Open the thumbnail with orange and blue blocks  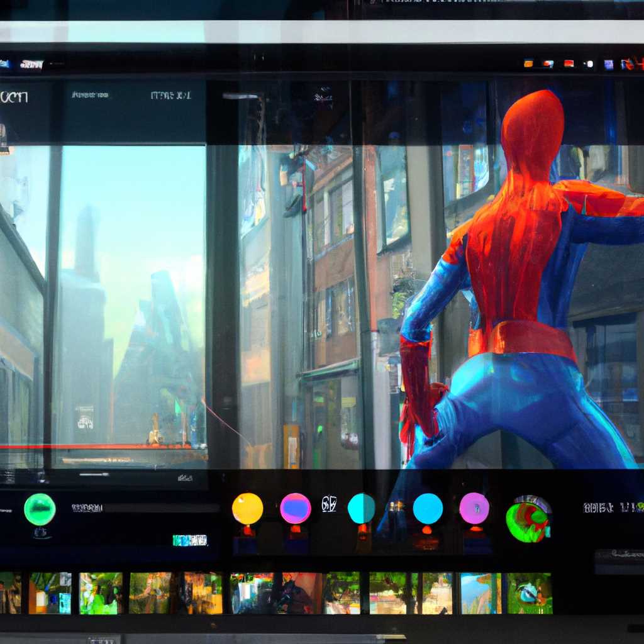(50, 593)
